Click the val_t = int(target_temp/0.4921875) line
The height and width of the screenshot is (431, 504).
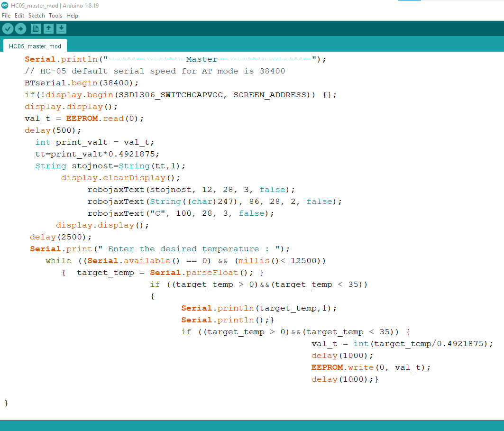tap(403, 344)
